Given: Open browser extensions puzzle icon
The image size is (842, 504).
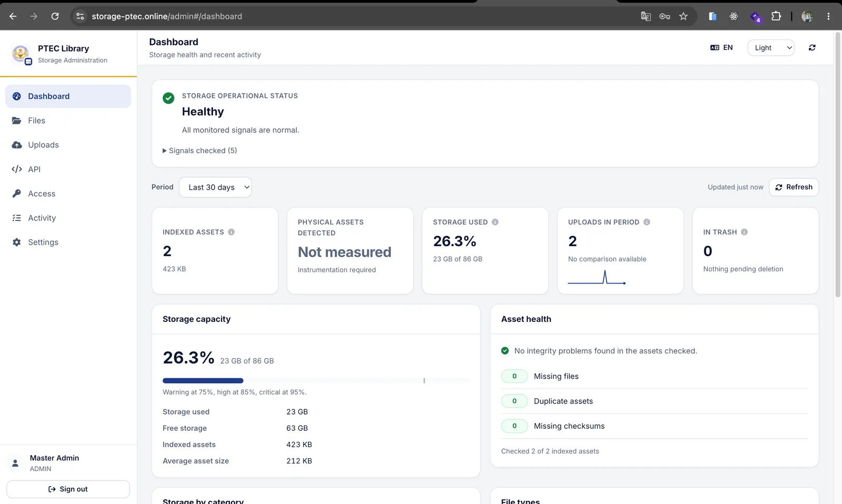Looking at the screenshot, I should [x=776, y=16].
